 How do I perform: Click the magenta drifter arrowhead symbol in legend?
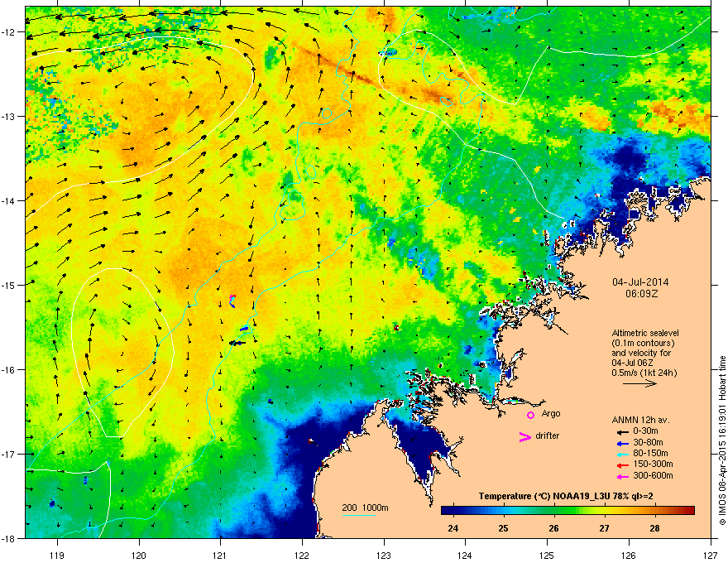tap(524, 436)
